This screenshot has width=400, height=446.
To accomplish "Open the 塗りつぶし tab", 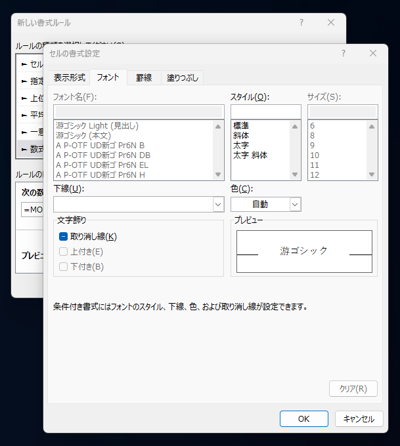I will click(x=182, y=78).
